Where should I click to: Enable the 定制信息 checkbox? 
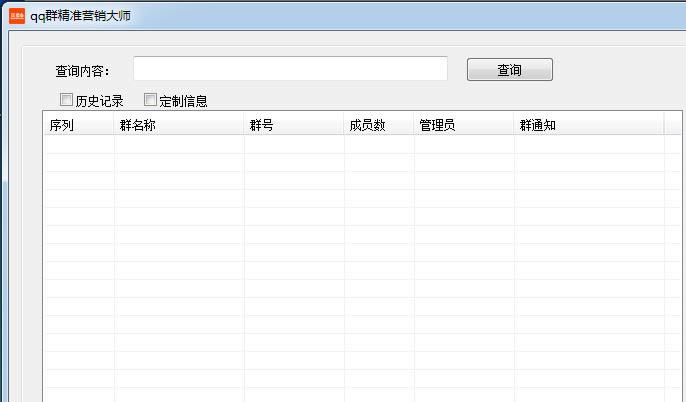[150, 100]
